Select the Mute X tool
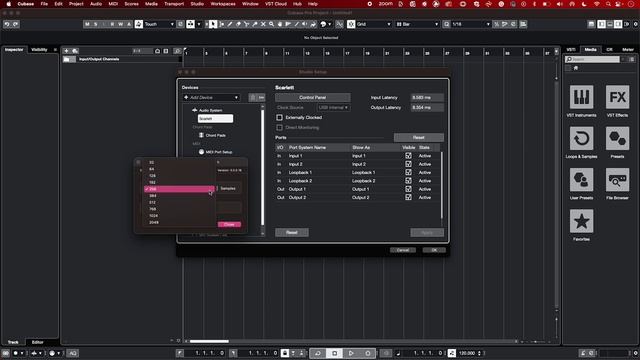The height and width of the screenshot is (360, 640). coord(263,24)
